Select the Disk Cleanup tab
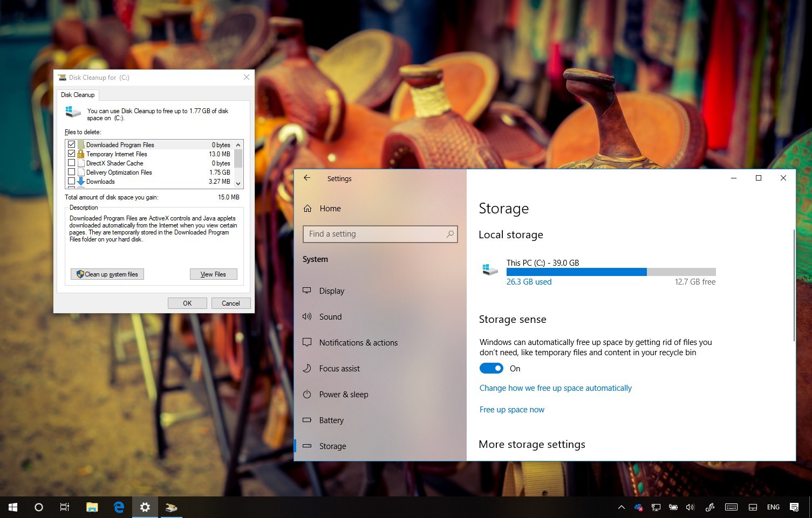This screenshot has height=518, width=812. (x=78, y=95)
